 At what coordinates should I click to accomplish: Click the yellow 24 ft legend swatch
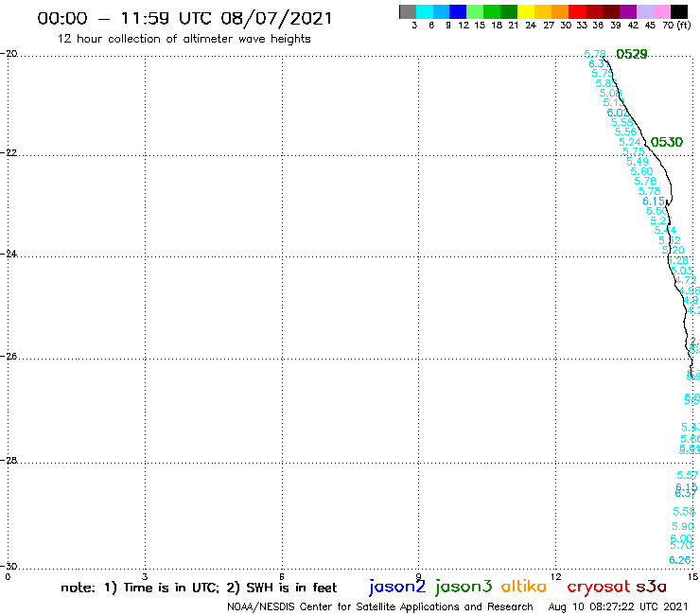pyautogui.click(x=526, y=11)
